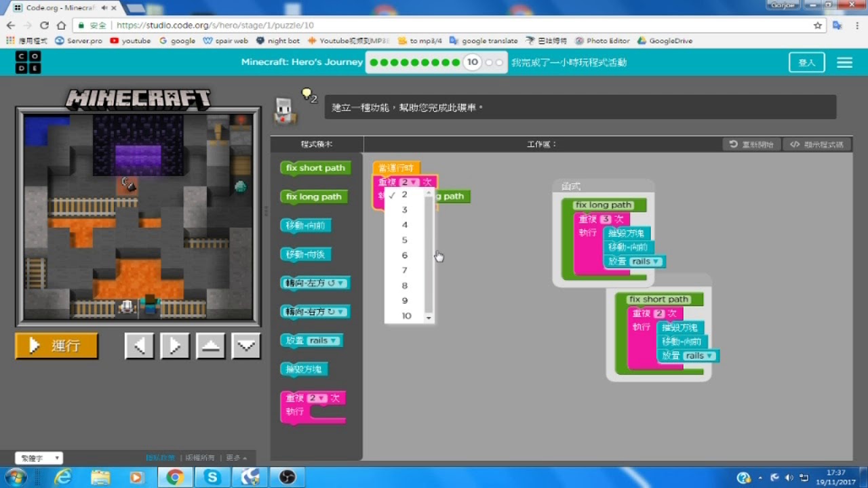Click the when run (當運行時) block
Image resolution: width=868 pixels, height=488 pixels.
coord(397,168)
